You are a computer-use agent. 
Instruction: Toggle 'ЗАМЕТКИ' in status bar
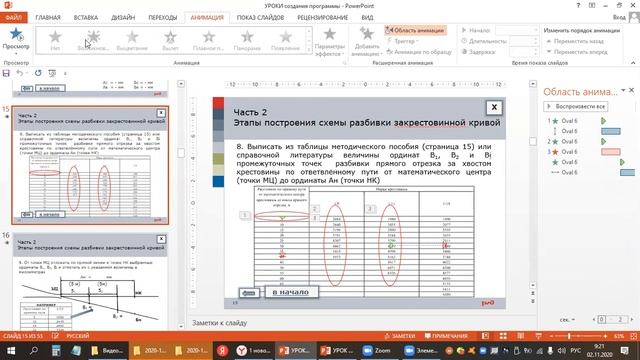click(400, 336)
